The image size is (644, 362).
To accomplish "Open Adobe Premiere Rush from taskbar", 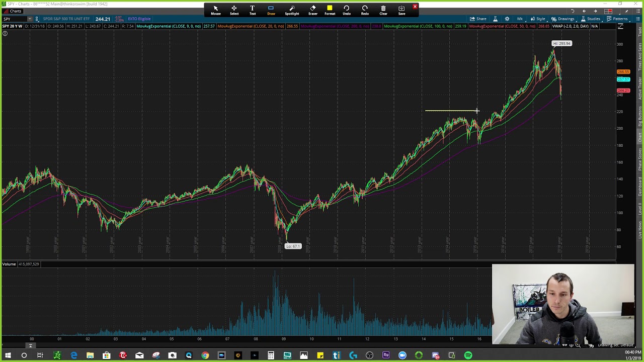I will 386,355.
